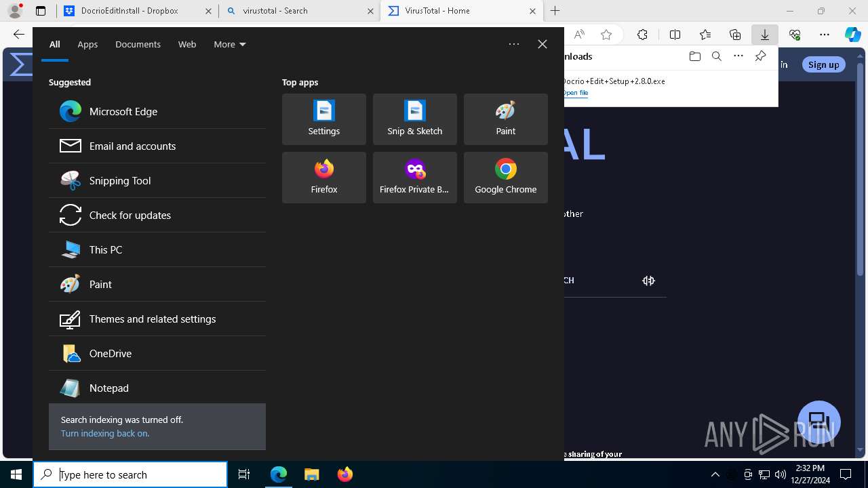This screenshot has width=868, height=488.
Task: Launch Firefox tile in Top apps
Action: tap(324, 178)
